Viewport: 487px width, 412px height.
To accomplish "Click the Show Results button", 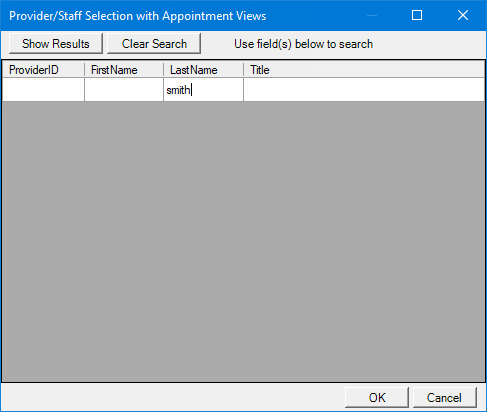I will pos(56,43).
